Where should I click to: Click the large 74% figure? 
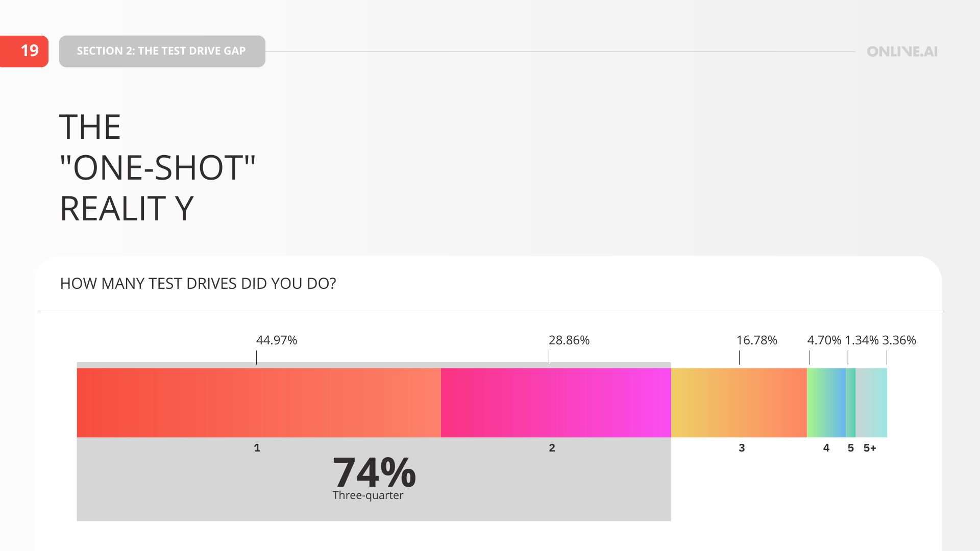point(374,472)
